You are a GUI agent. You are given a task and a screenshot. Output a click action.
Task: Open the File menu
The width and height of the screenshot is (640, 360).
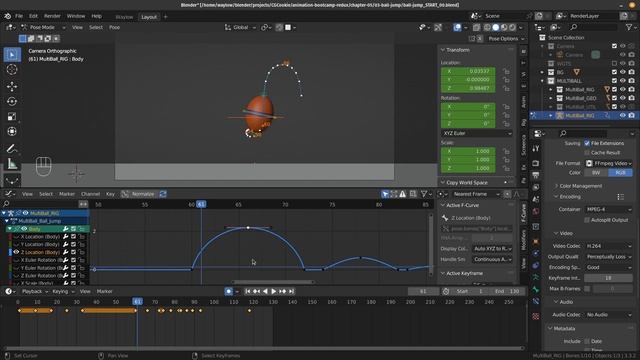click(19, 16)
